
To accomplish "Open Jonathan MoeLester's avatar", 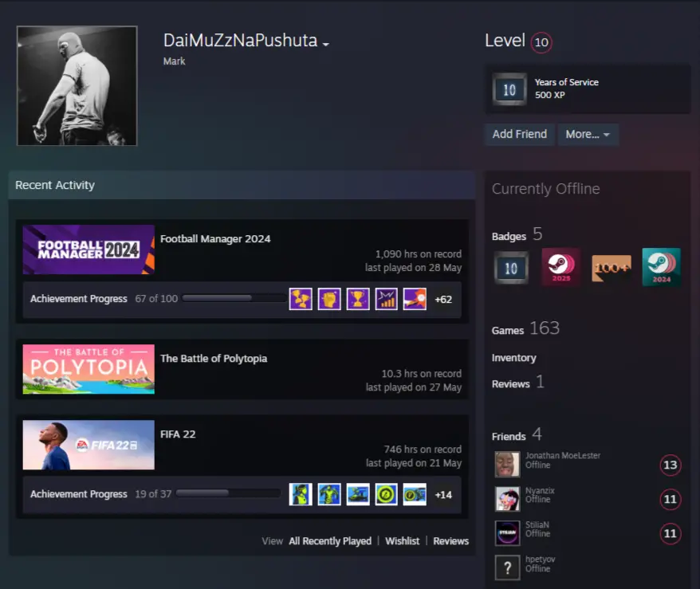I will [507, 464].
